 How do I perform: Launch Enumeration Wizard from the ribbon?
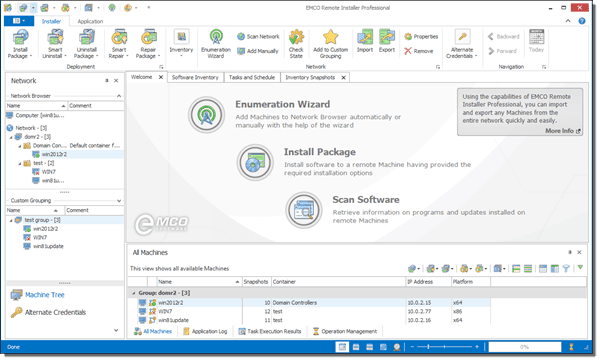coord(216,44)
